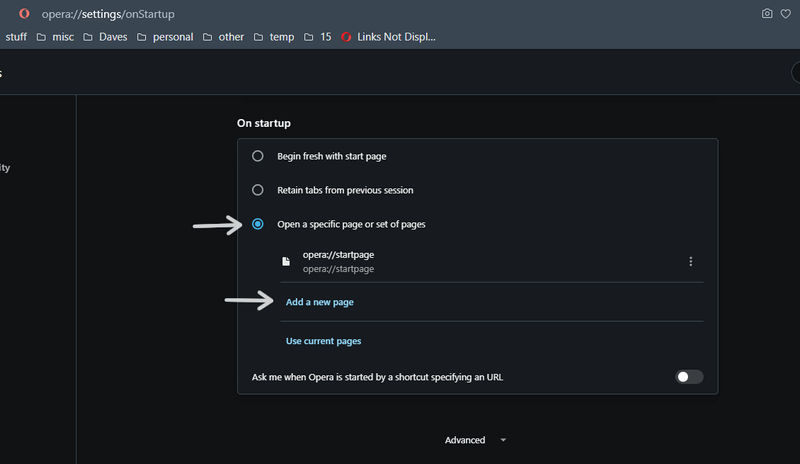This screenshot has height=464, width=800.
Task: Open the temp bookmarks folder
Action: [274, 37]
